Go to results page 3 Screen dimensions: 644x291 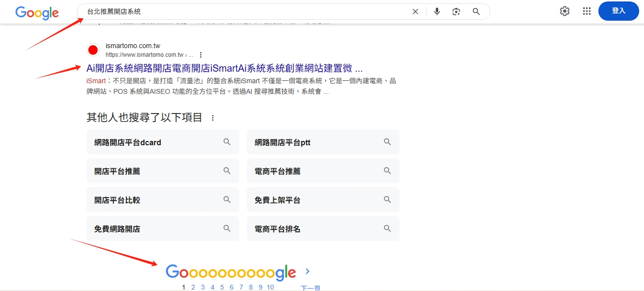(x=203, y=287)
